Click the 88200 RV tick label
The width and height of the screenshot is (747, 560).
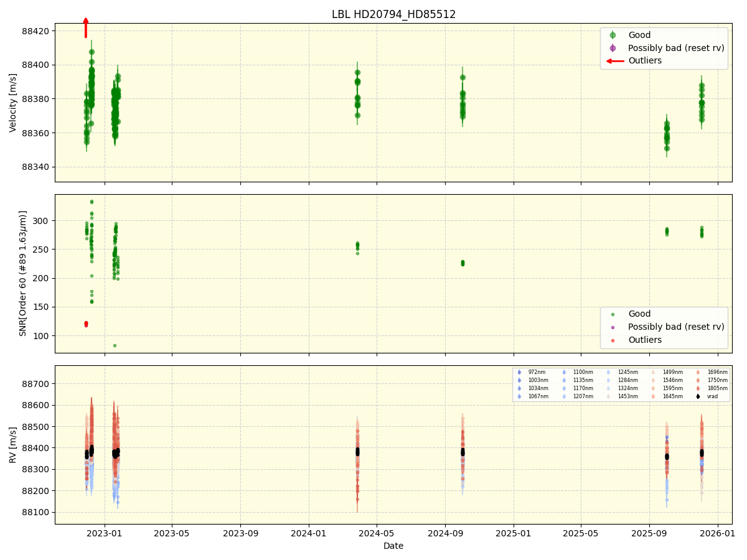[35, 491]
